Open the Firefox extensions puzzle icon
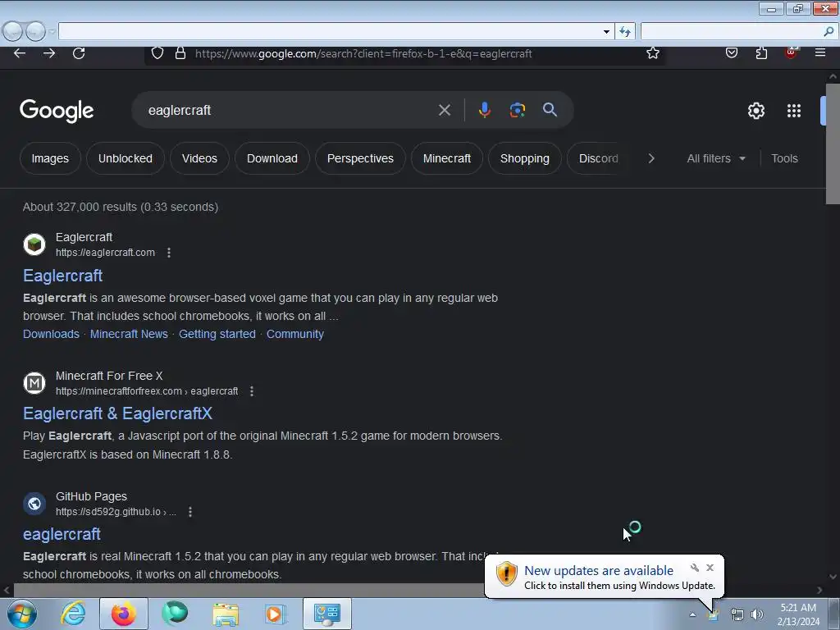The image size is (840, 630). (x=761, y=52)
